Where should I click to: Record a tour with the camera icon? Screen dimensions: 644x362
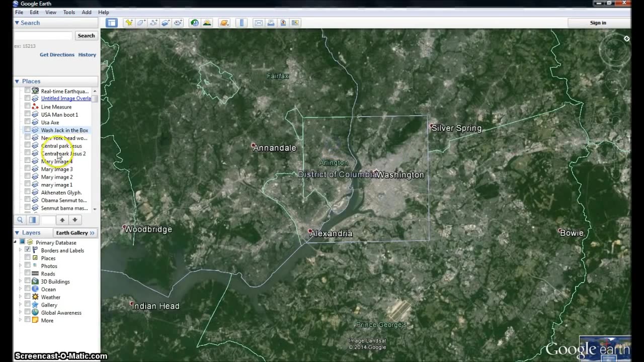[178, 23]
